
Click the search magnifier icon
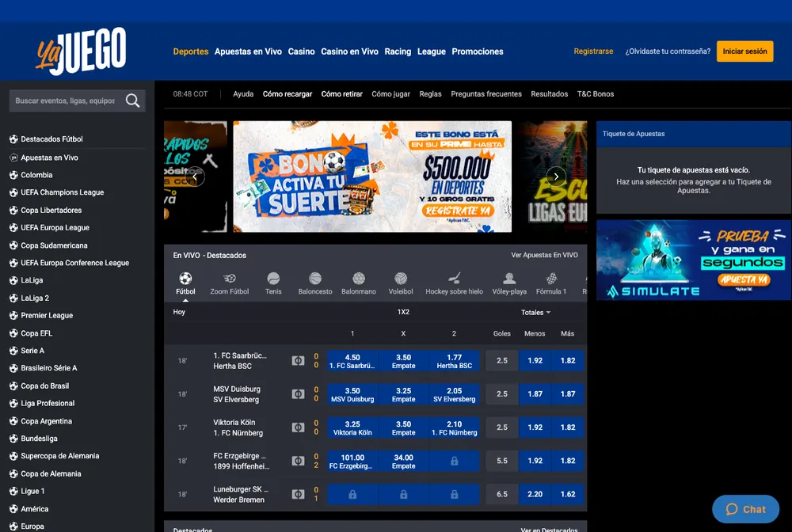[x=133, y=101]
